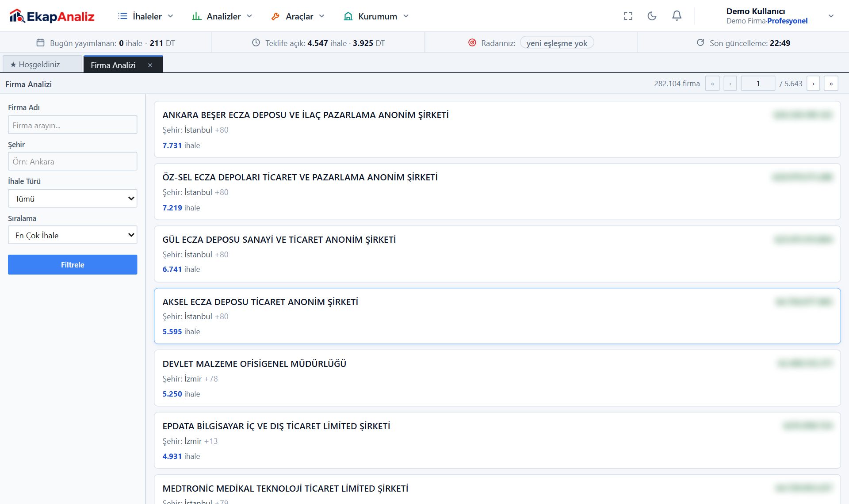Open DEVLET MALZEME OFİSİ company card

point(497,378)
